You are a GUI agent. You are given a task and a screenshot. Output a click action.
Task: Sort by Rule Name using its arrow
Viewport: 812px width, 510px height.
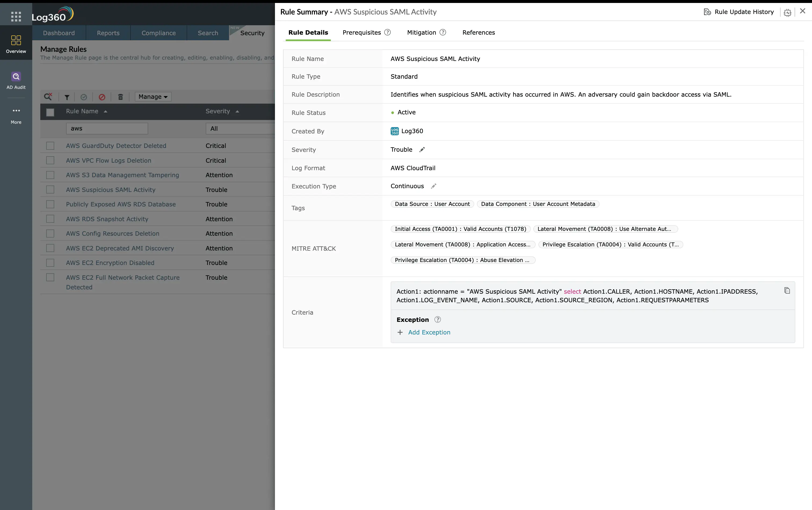(x=105, y=111)
